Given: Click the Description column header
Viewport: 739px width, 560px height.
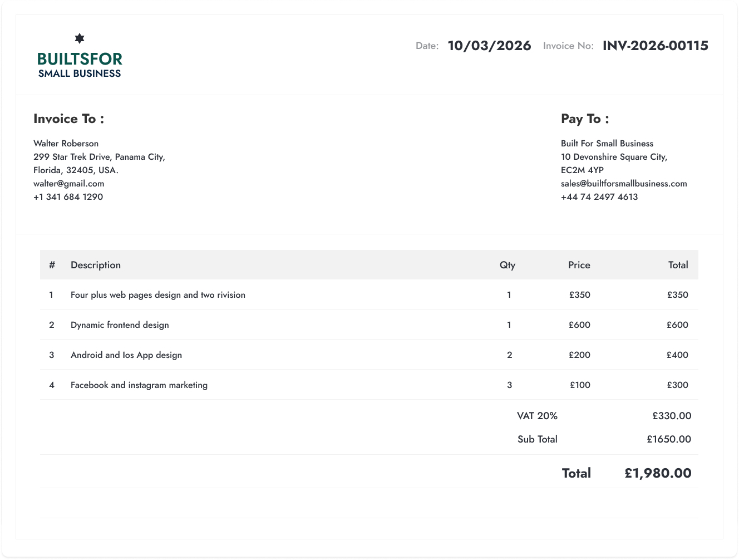Looking at the screenshot, I should click(96, 265).
